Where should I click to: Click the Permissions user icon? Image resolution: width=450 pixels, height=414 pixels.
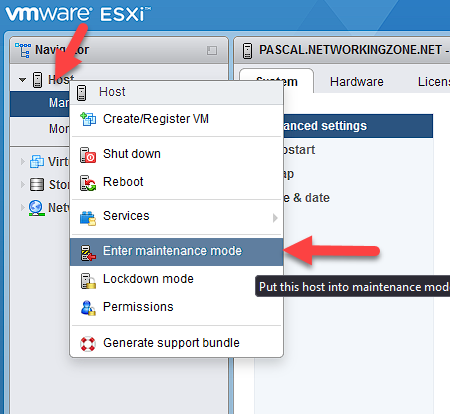tap(88, 308)
